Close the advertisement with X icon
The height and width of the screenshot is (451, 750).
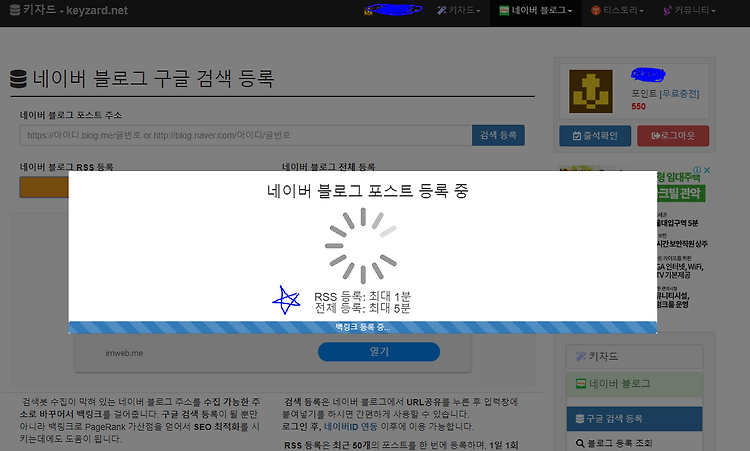coord(707,170)
